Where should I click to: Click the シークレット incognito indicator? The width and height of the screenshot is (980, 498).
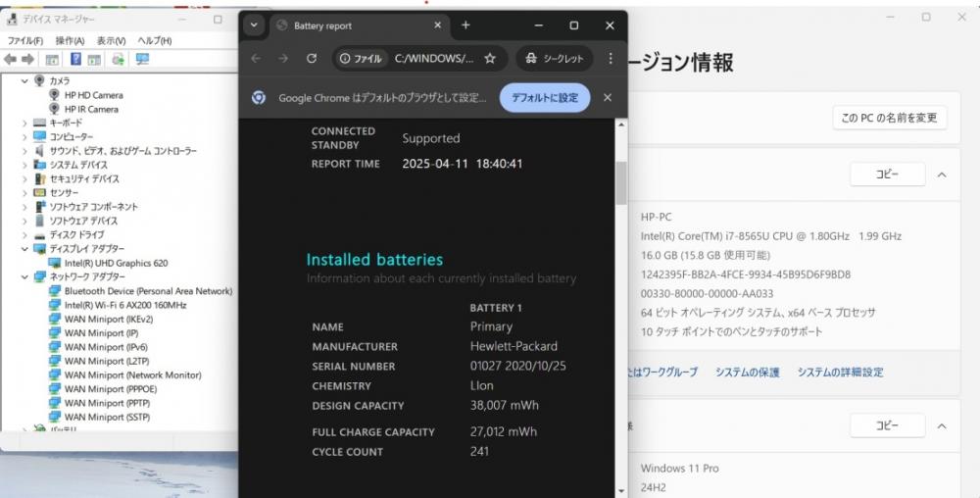pos(555,58)
